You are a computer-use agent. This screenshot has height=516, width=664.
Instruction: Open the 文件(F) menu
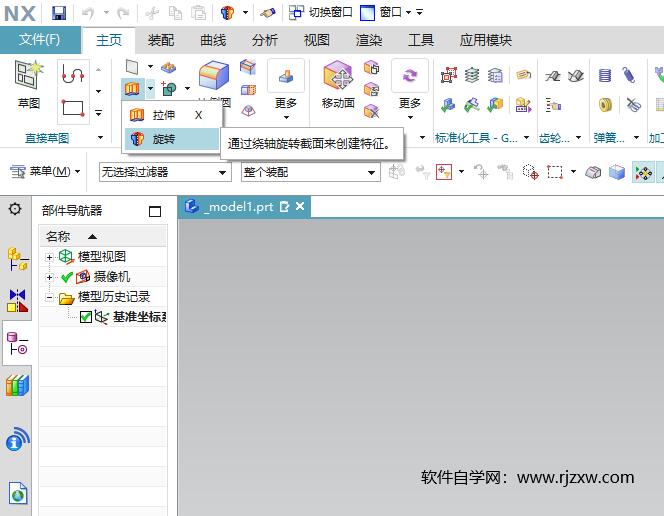(x=39, y=40)
